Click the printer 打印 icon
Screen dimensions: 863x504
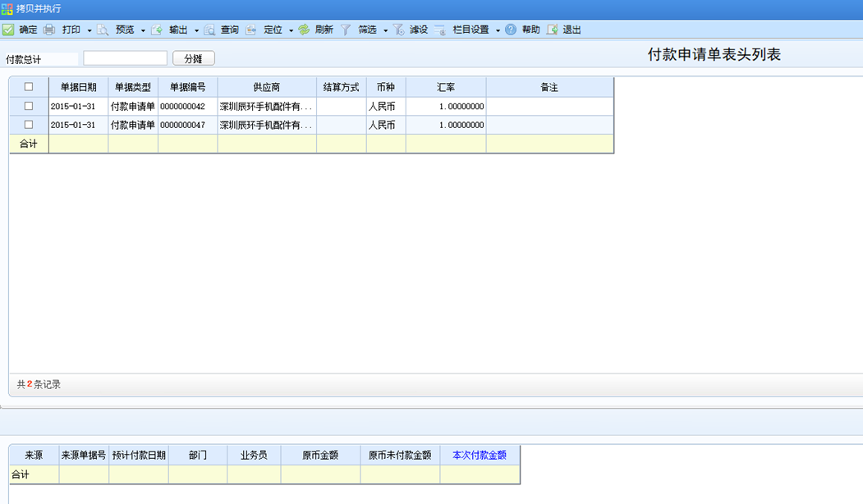click(x=49, y=30)
